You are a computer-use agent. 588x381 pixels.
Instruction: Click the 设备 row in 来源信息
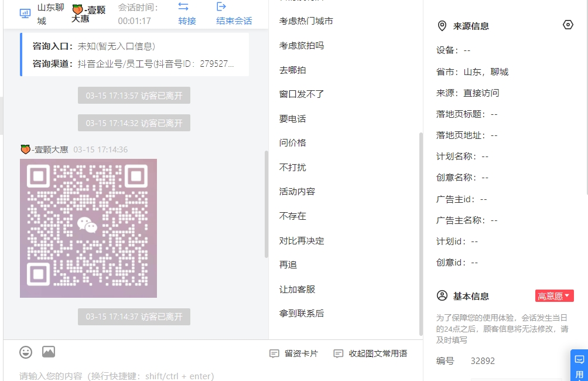453,50
